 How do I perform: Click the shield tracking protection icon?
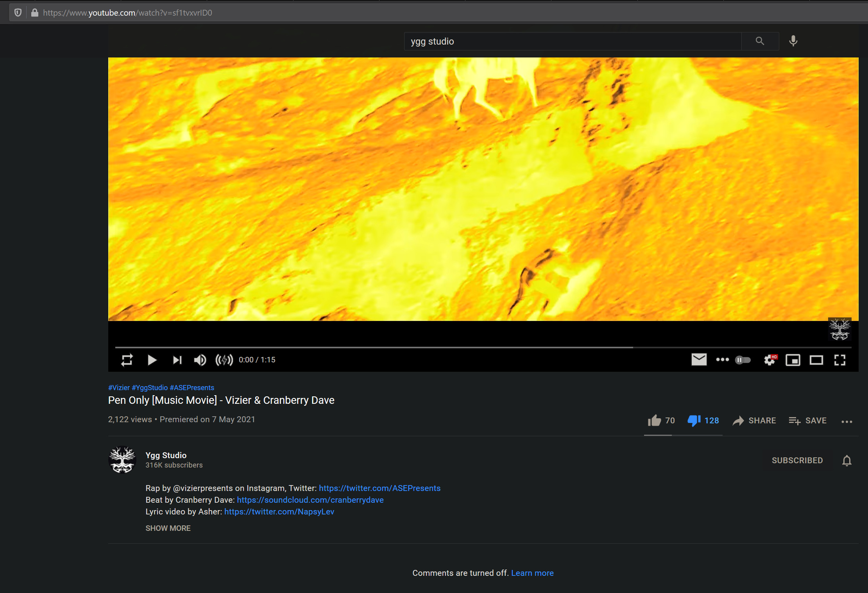tap(18, 13)
